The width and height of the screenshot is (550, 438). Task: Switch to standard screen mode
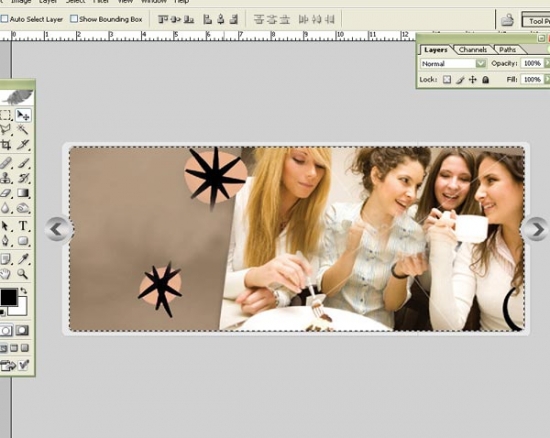point(3,348)
